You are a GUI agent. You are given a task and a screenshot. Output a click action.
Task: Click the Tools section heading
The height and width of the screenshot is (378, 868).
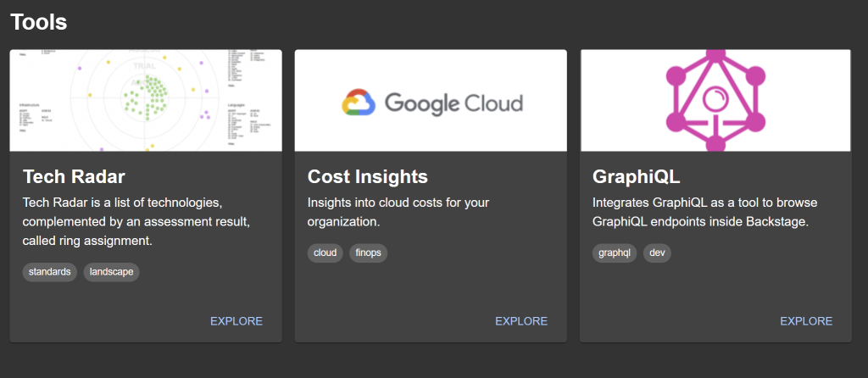(x=39, y=23)
